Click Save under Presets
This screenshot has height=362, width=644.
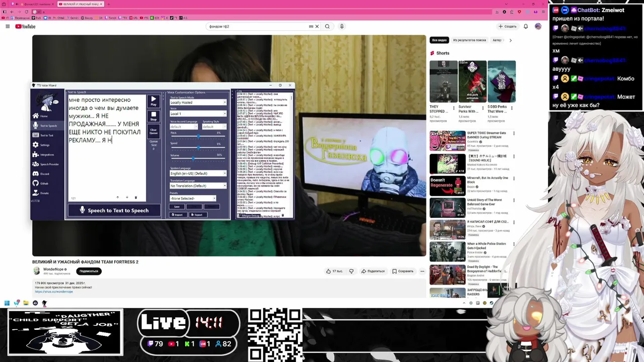pos(177,207)
